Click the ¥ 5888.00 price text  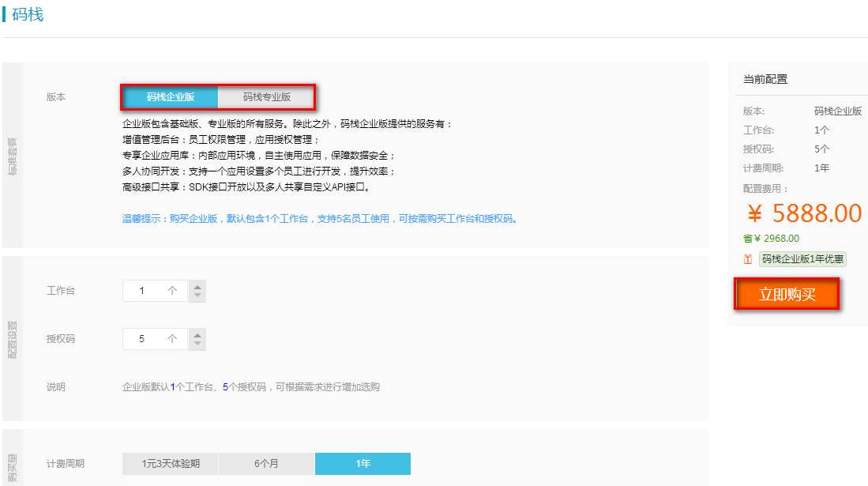coord(804,213)
